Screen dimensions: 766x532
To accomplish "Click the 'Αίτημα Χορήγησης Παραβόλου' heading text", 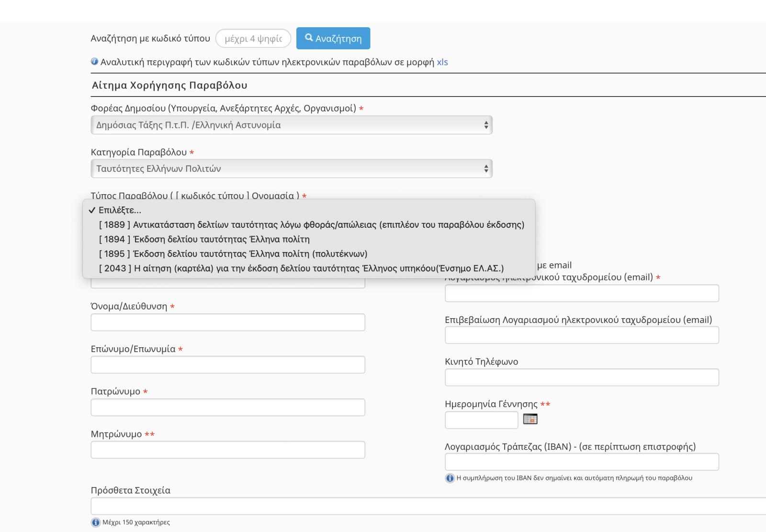I will pos(169,85).
